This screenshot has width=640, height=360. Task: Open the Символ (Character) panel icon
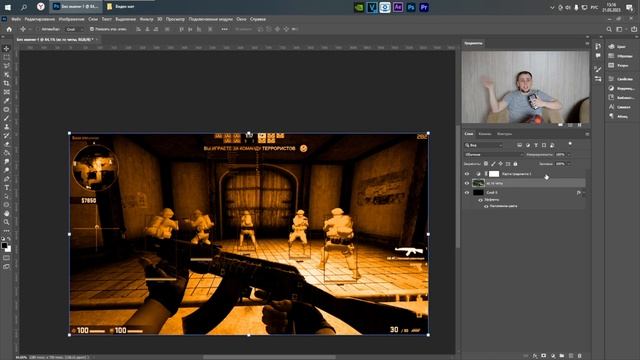[x=611, y=107]
